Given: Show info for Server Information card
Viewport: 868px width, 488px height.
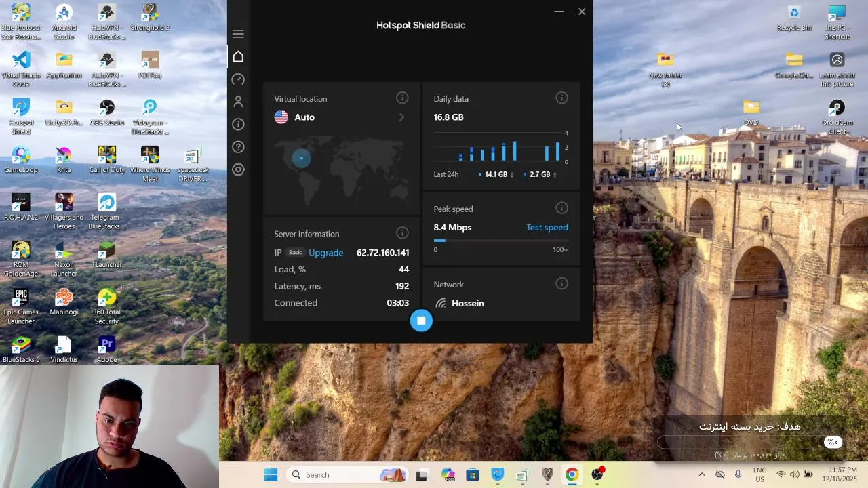Looking at the screenshot, I should (x=402, y=233).
